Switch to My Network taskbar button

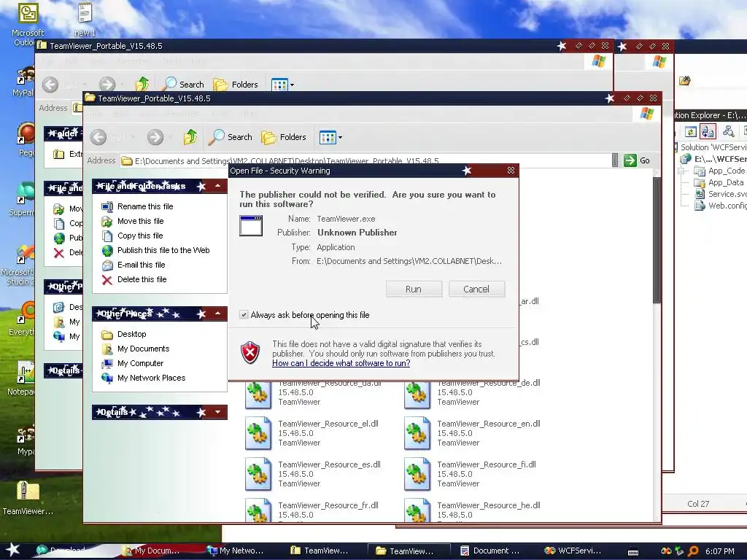coord(236,551)
